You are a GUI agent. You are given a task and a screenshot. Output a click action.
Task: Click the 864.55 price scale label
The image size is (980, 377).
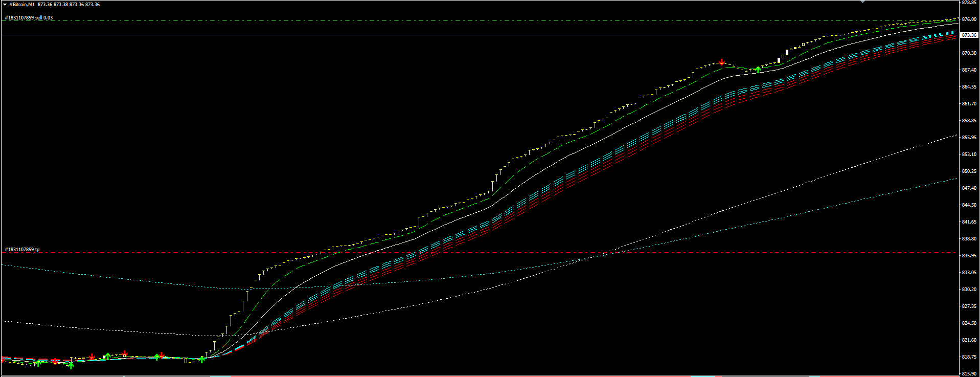pos(969,87)
